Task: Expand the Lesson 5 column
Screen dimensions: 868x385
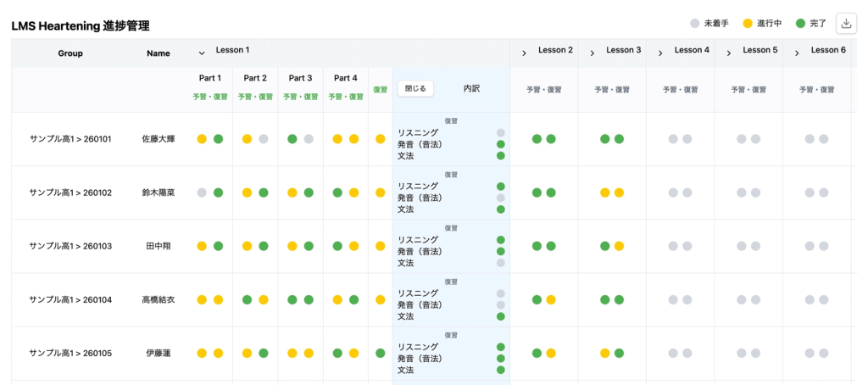Action: tap(728, 53)
